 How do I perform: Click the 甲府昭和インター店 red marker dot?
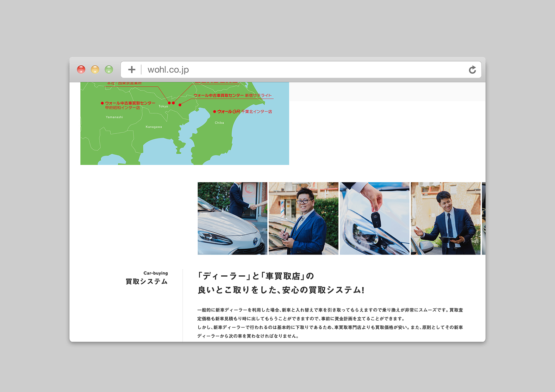coord(102,103)
